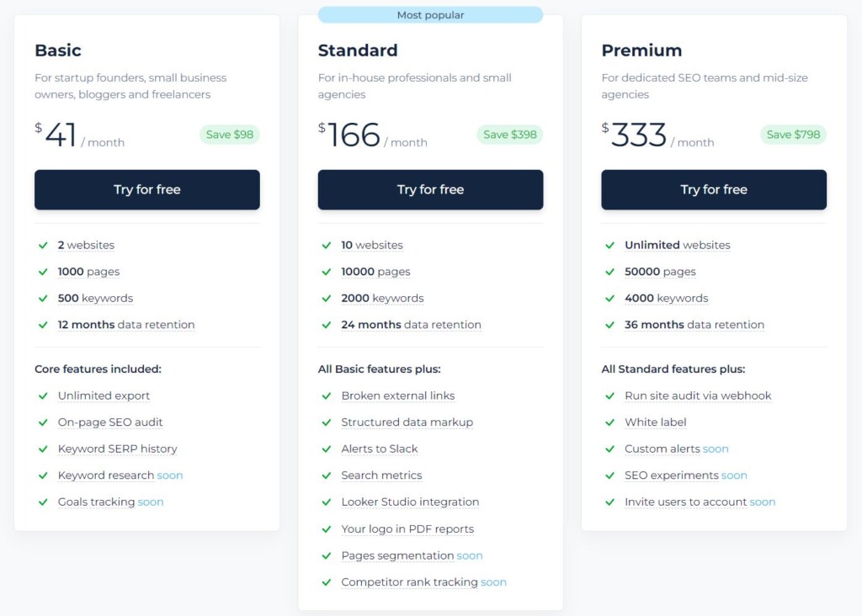Viewport: 862px width, 616px height.
Task: Click the checkmark beside Run site audit via webhook
Action: tap(609, 396)
